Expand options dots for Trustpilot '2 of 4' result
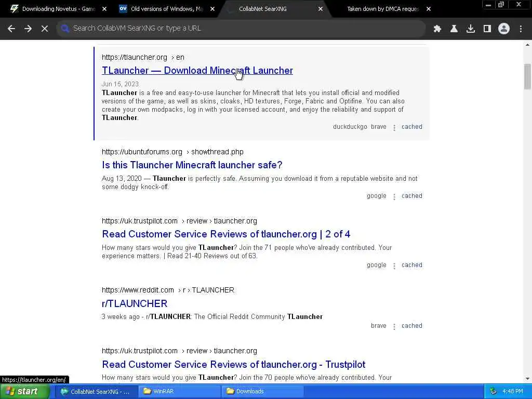Image resolution: width=532 pixels, height=399 pixels. pyautogui.click(x=394, y=267)
